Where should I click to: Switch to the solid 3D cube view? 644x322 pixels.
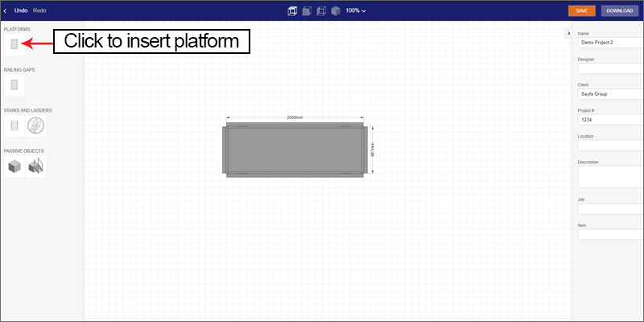[334, 10]
